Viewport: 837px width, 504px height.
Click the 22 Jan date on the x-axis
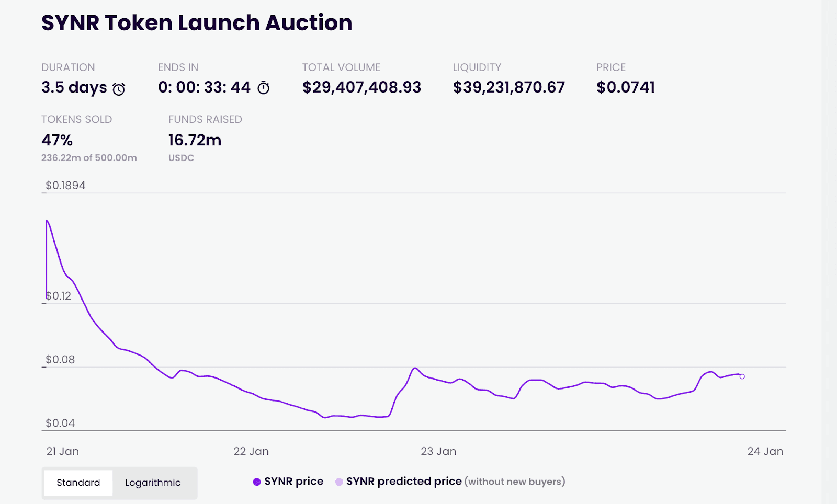point(251,451)
